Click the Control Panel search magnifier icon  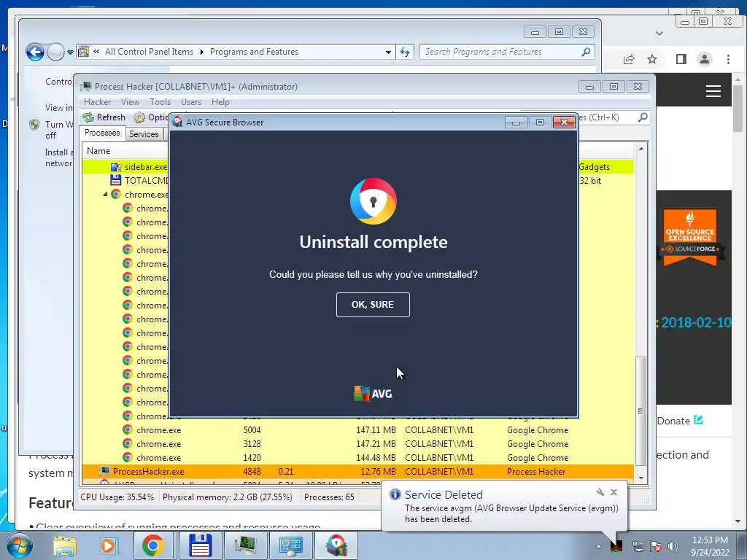point(586,52)
